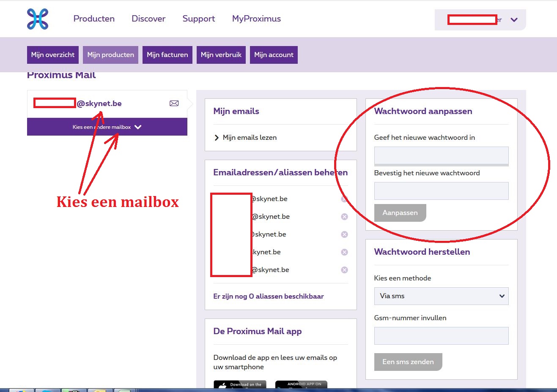Click the Aanpassen button
This screenshot has width=557, height=392.
click(x=400, y=213)
